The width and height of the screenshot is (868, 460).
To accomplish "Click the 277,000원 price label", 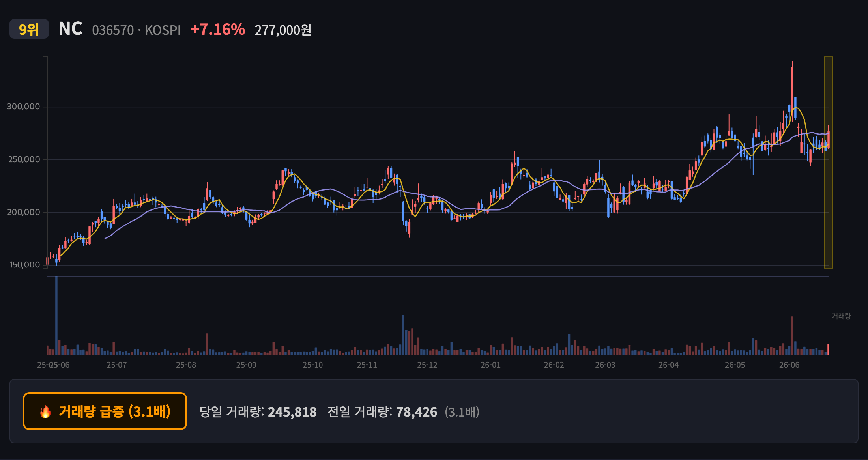I will (283, 30).
